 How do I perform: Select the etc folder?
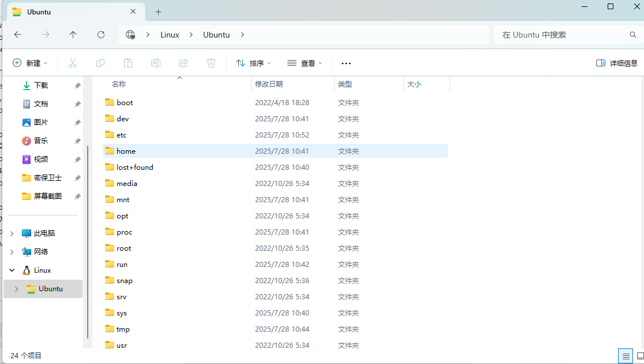pos(121,135)
